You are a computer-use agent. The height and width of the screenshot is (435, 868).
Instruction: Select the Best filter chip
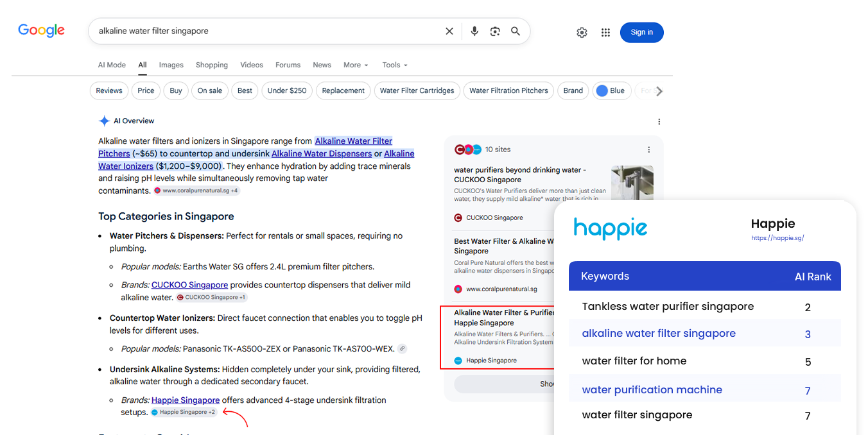coord(245,90)
